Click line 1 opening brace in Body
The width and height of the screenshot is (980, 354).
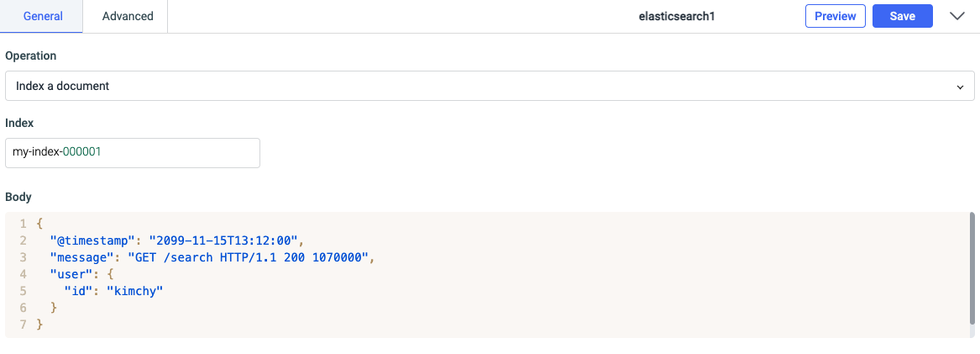(39, 224)
